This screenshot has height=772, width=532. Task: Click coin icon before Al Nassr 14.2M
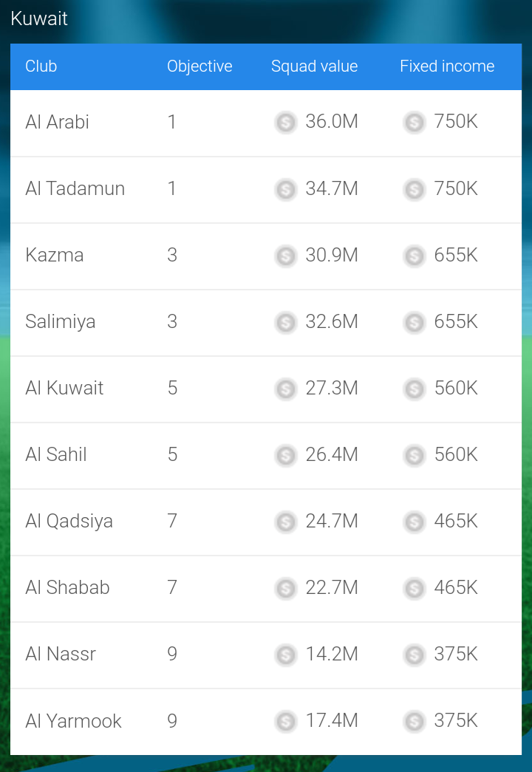point(286,655)
